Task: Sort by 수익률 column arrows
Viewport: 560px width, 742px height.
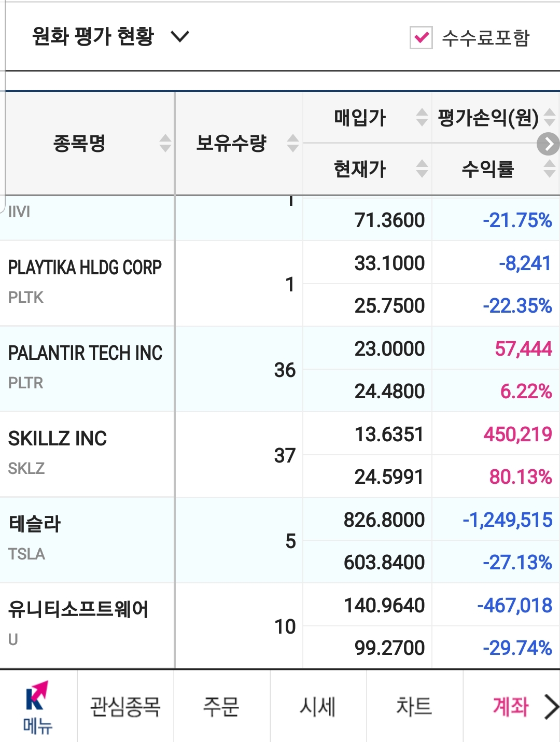Action: [x=550, y=169]
